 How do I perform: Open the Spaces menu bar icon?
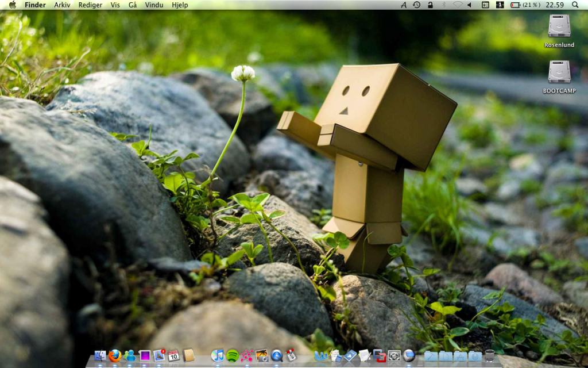[500, 5]
